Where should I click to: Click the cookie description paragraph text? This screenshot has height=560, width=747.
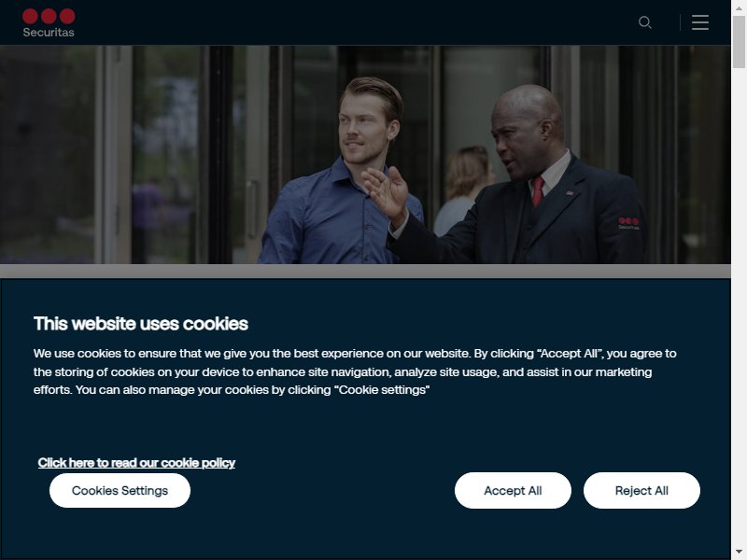click(x=355, y=371)
